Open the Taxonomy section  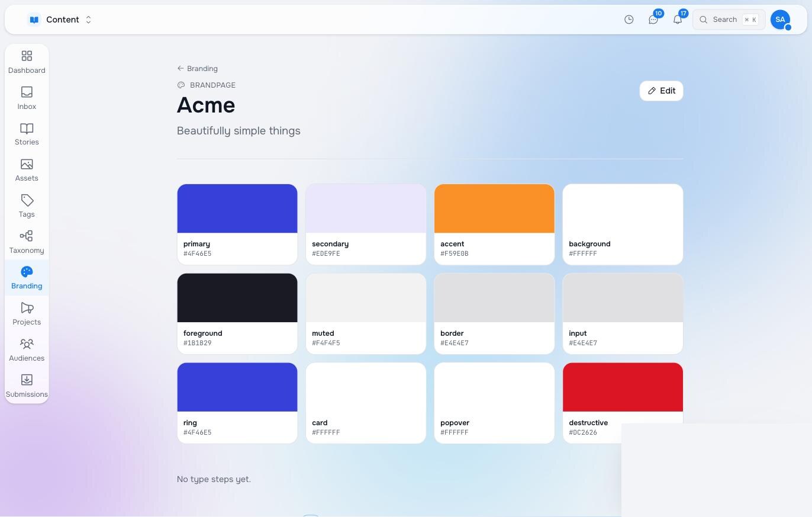(x=27, y=242)
